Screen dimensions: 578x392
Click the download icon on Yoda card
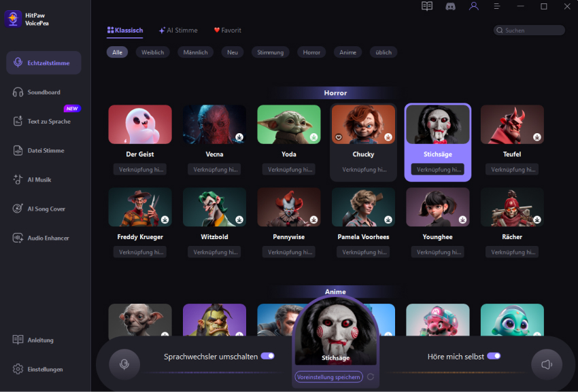coord(313,137)
